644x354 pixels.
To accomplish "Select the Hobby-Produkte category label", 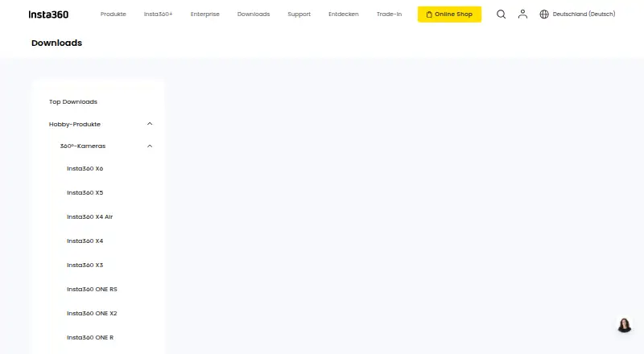I will (x=75, y=124).
